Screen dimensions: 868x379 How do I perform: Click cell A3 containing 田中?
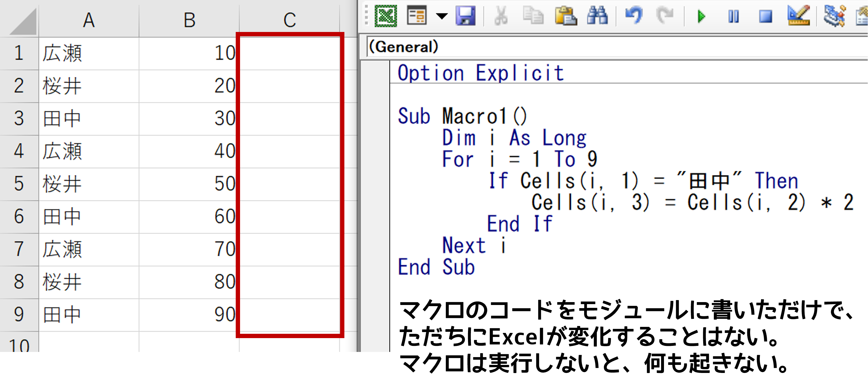[89, 118]
